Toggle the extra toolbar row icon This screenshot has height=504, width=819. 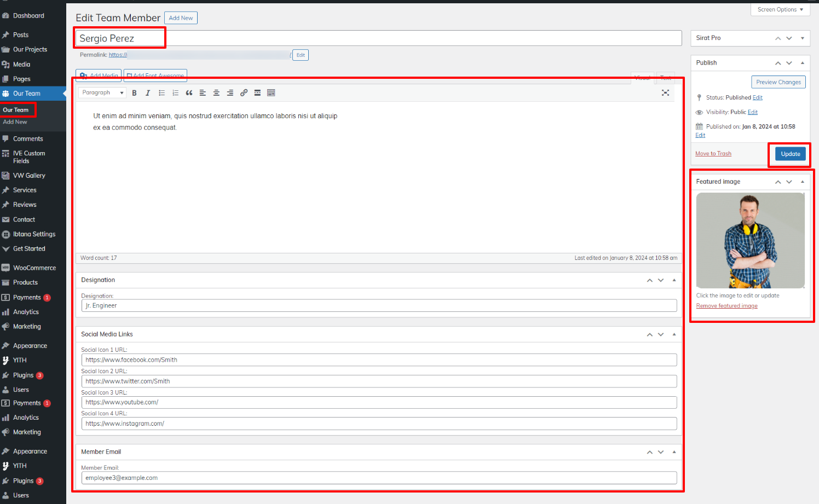coord(271,93)
